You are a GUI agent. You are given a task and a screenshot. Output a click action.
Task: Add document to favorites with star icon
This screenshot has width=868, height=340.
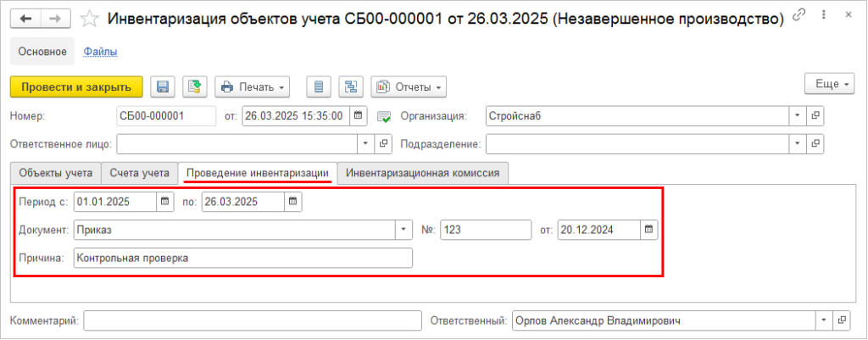pos(88,19)
